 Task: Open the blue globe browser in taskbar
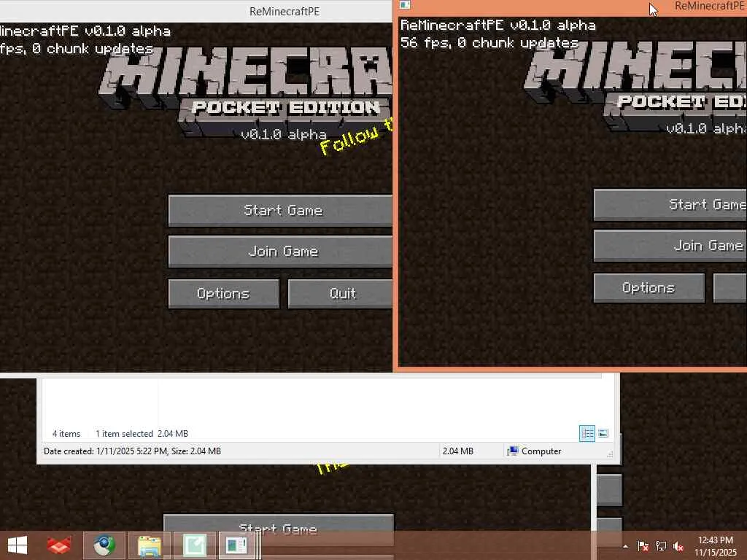coord(104,545)
